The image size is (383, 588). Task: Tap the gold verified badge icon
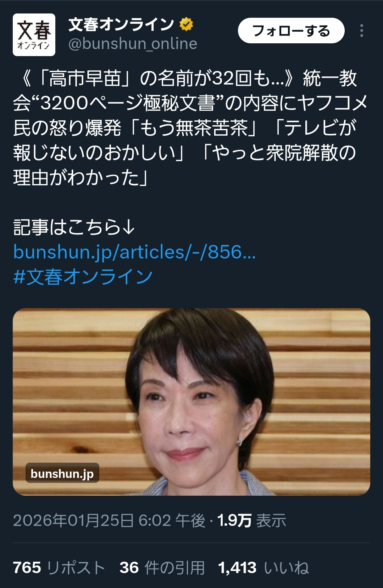click(x=186, y=24)
